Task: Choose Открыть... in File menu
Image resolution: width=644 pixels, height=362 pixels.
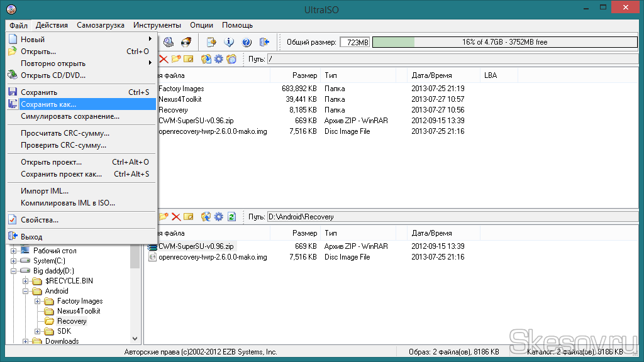Action: click(81, 52)
